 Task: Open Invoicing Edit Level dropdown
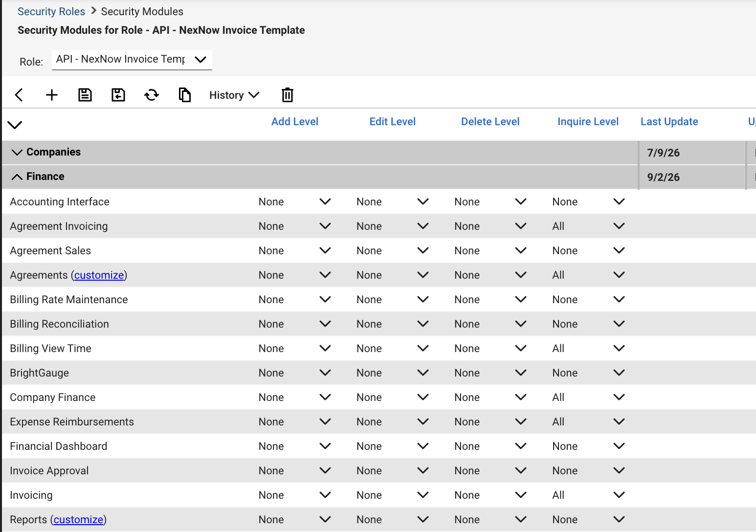[393, 495]
